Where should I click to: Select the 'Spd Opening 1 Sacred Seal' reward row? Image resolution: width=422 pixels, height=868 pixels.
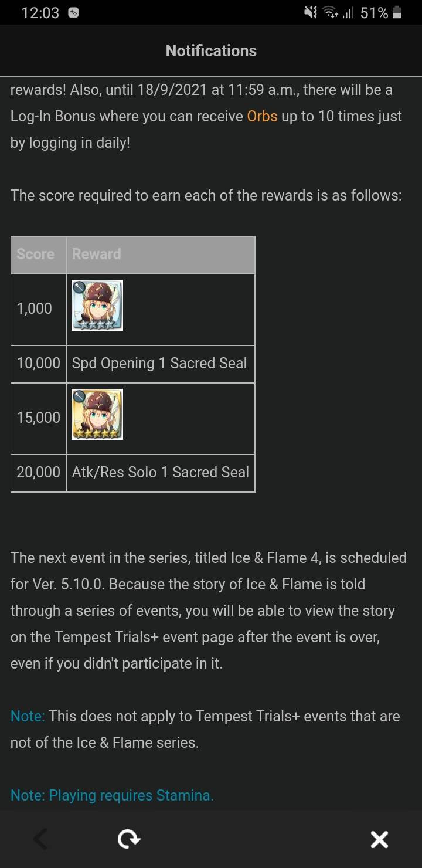pyautogui.click(x=160, y=364)
